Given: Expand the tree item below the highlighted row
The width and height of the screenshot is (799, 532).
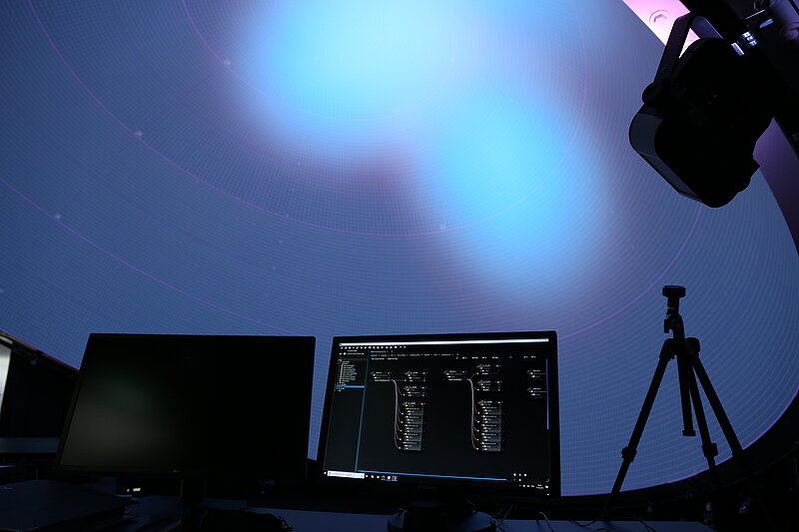Looking at the screenshot, I should (342, 389).
